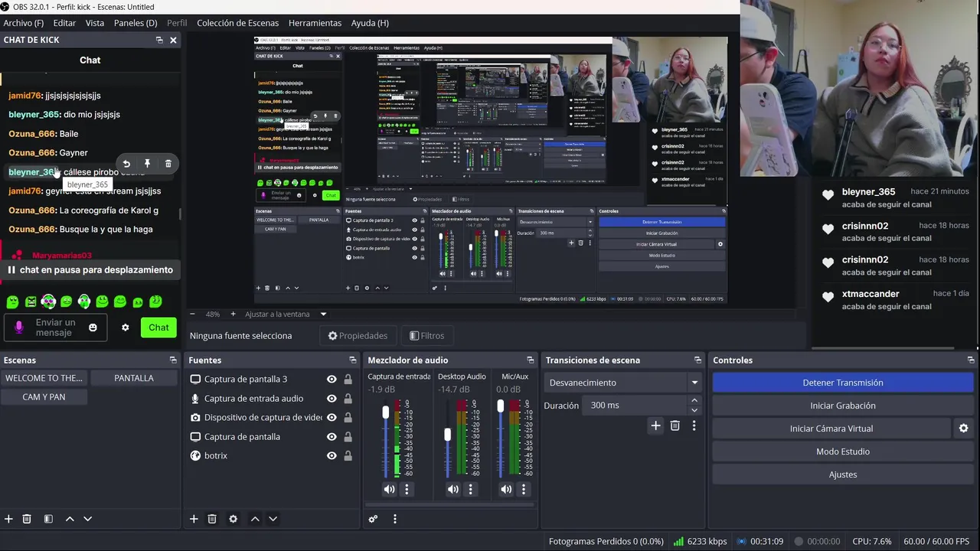Float the Escenas dock panel

tap(173, 360)
